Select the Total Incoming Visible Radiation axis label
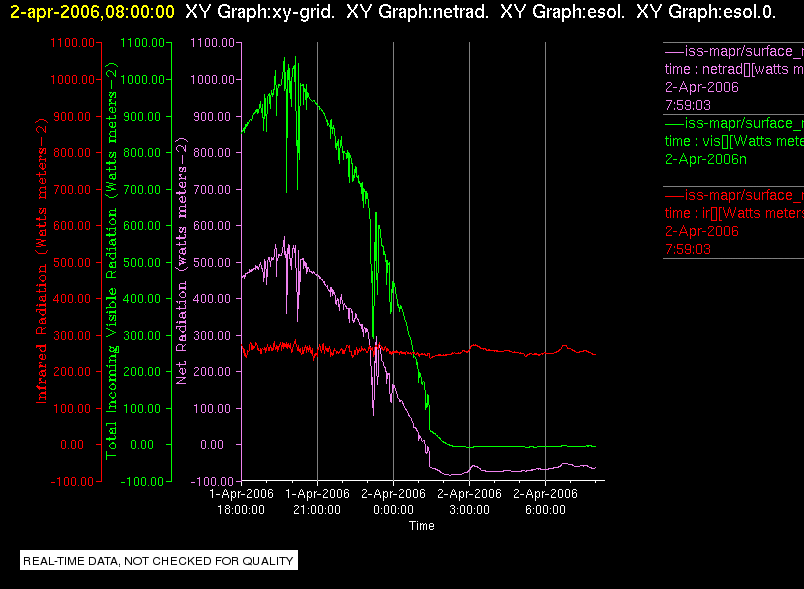The height and width of the screenshot is (589, 804). (111, 260)
